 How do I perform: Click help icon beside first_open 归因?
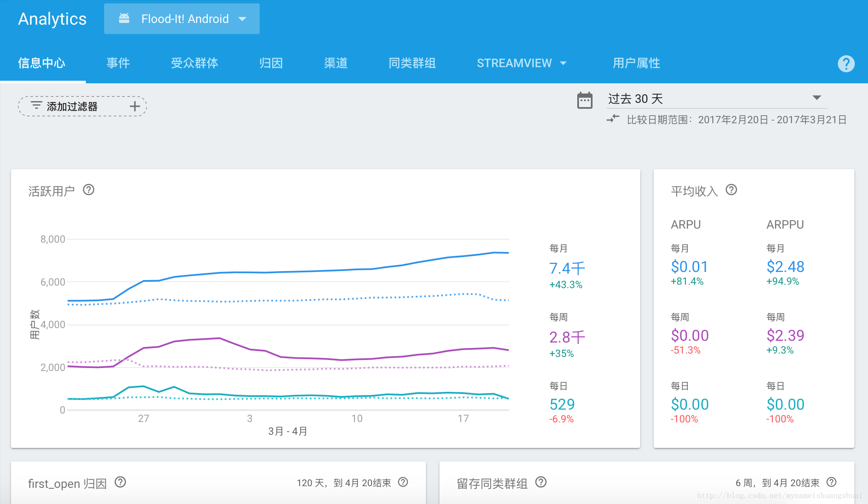tap(120, 482)
